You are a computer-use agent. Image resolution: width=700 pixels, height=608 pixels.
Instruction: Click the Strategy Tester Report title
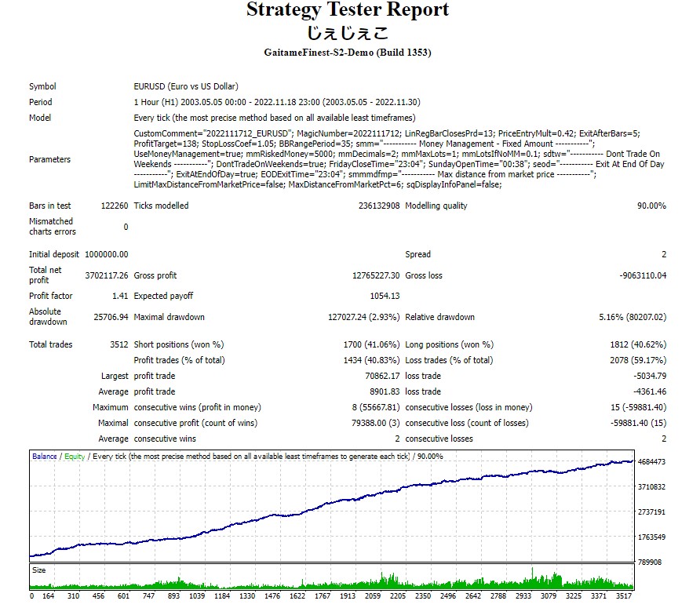tap(348, 10)
